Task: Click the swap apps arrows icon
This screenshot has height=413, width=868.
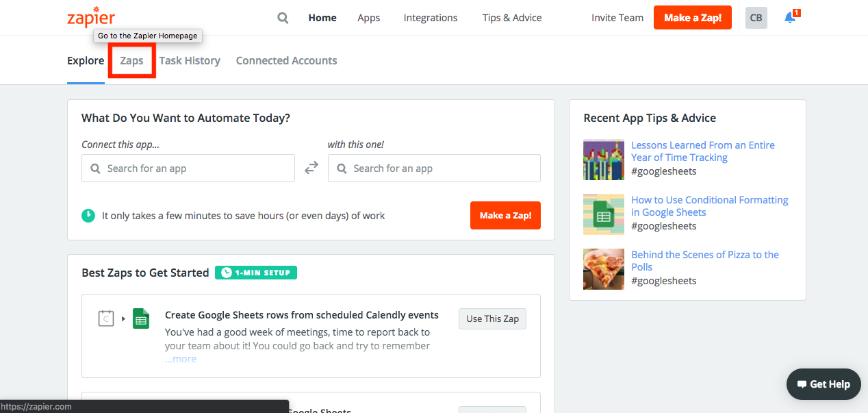Action: 311,168
